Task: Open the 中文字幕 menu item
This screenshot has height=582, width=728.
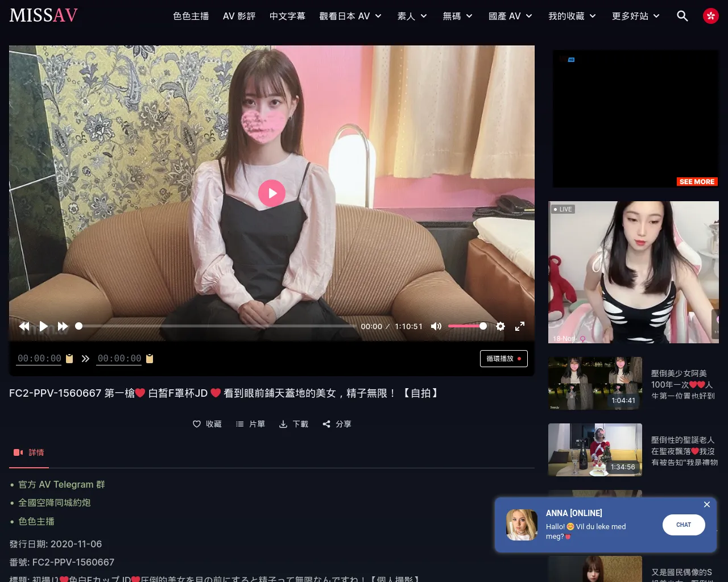Action: (287, 16)
